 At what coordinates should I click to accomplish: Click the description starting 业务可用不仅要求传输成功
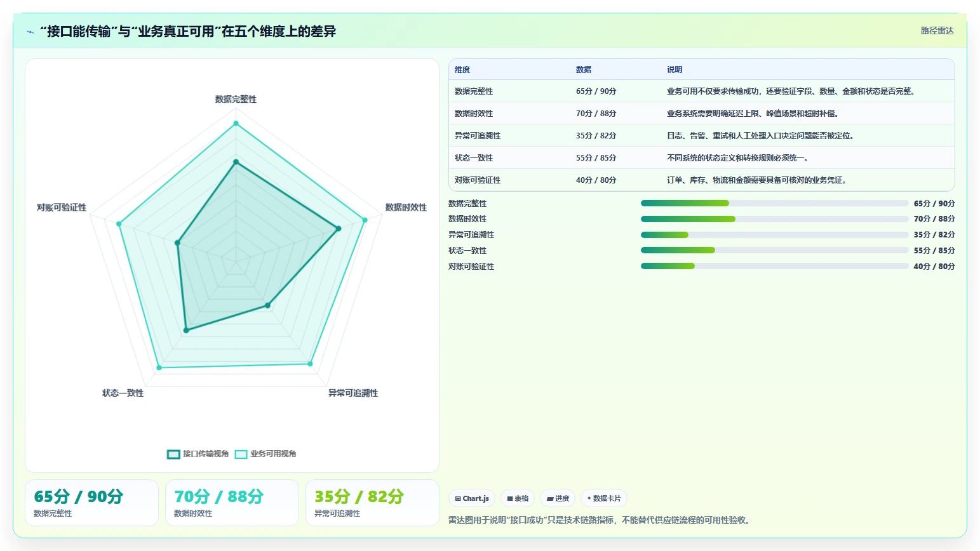coord(792,91)
